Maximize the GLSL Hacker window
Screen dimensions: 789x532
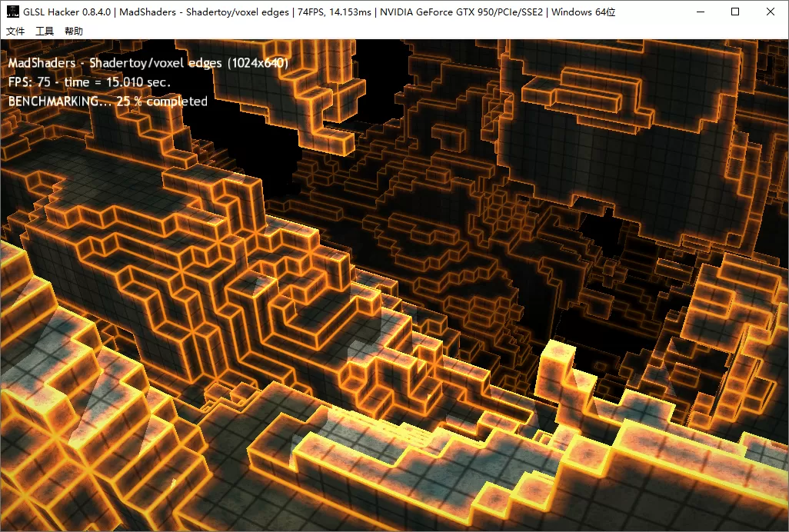pos(734,12)
